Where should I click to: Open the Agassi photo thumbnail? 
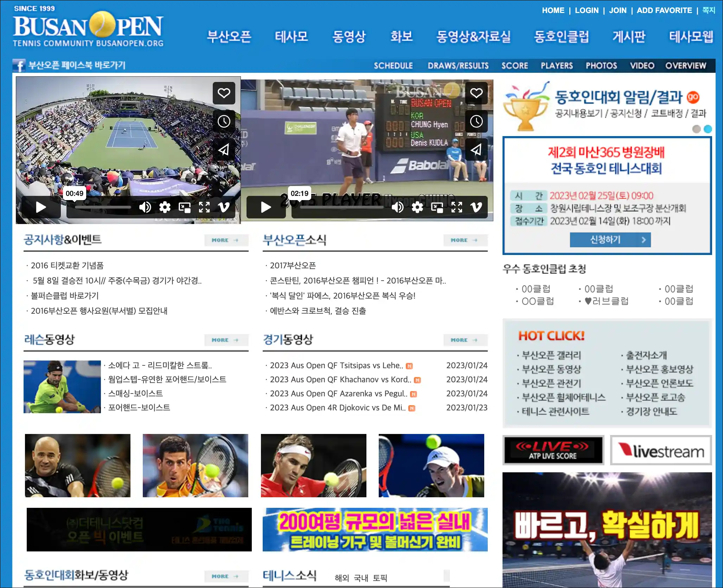(x=78, y=466)
